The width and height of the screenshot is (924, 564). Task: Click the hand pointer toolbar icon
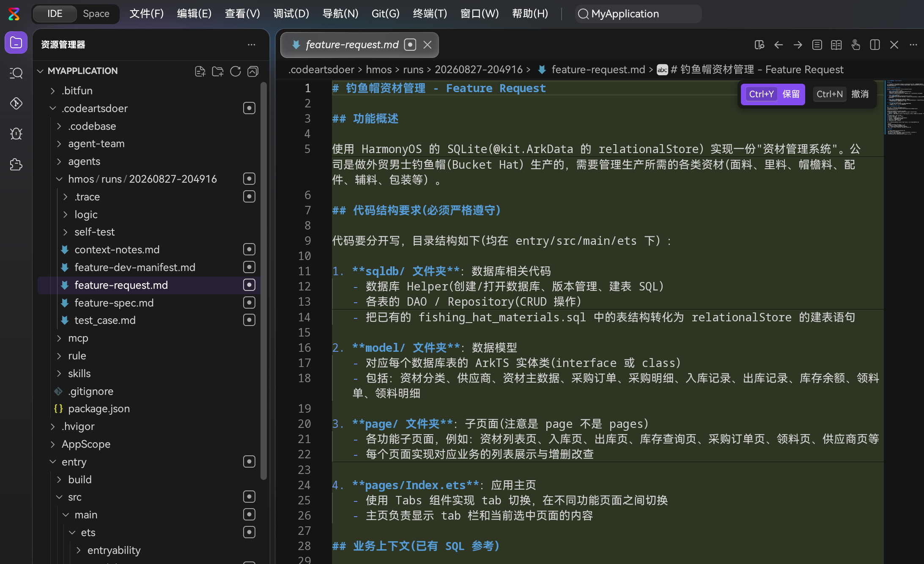point(855,45)
